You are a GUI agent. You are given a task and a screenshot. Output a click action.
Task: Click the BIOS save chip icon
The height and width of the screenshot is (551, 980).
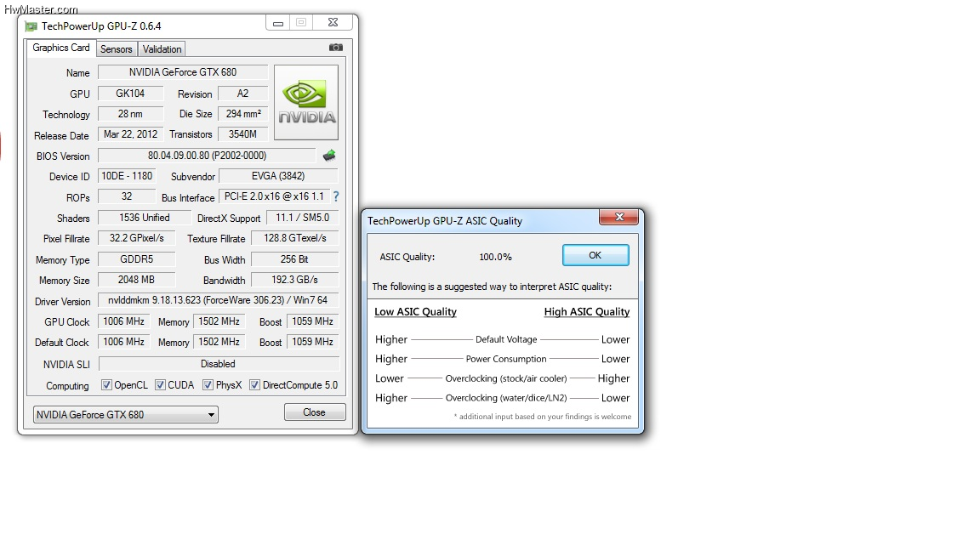tap(329, 155)
